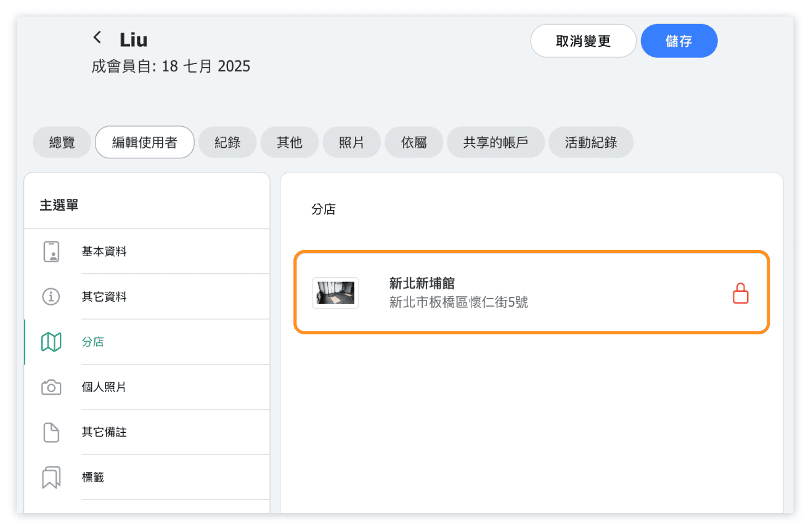The width and height of the screenshot is (811, 532).
Task: Click the red lock icon for 新北新埔館
Action: pos(740,293)
